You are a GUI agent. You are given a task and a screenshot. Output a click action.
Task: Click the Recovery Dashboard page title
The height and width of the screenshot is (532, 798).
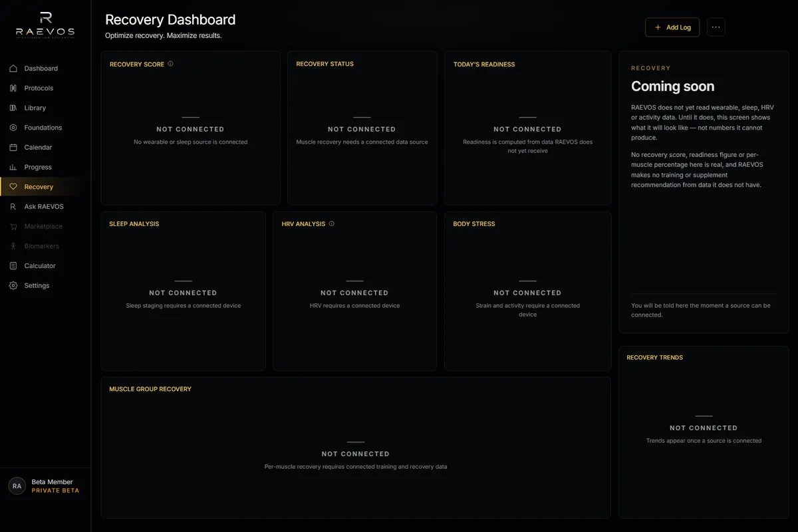click(170, 20)
